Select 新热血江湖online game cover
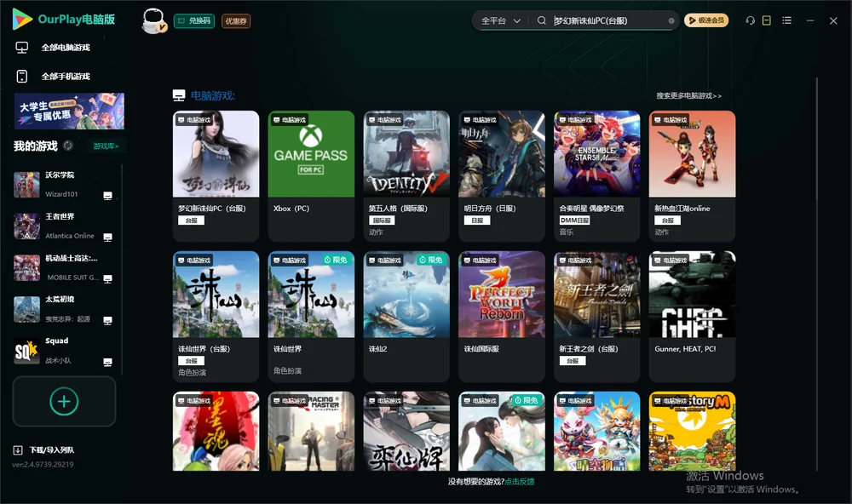This screenshot has height=504, width=852. pyautogui.click(x=692, y=154)
